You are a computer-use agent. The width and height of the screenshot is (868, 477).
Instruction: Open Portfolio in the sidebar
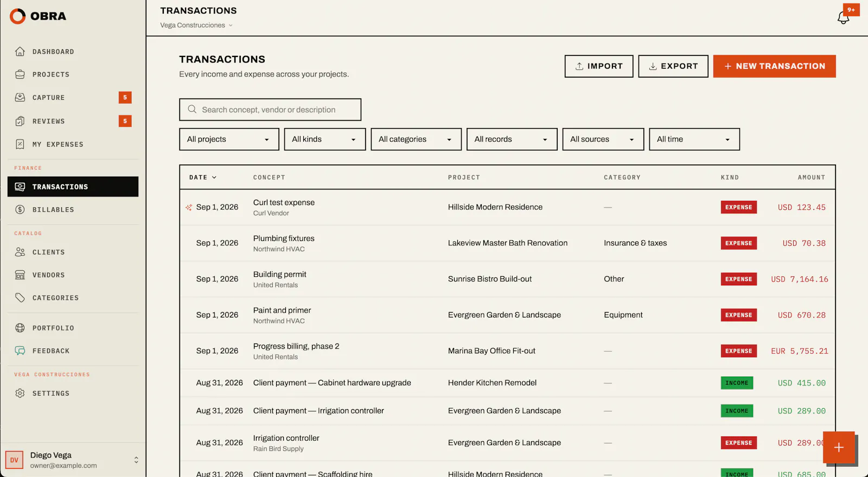coord(73,328)
